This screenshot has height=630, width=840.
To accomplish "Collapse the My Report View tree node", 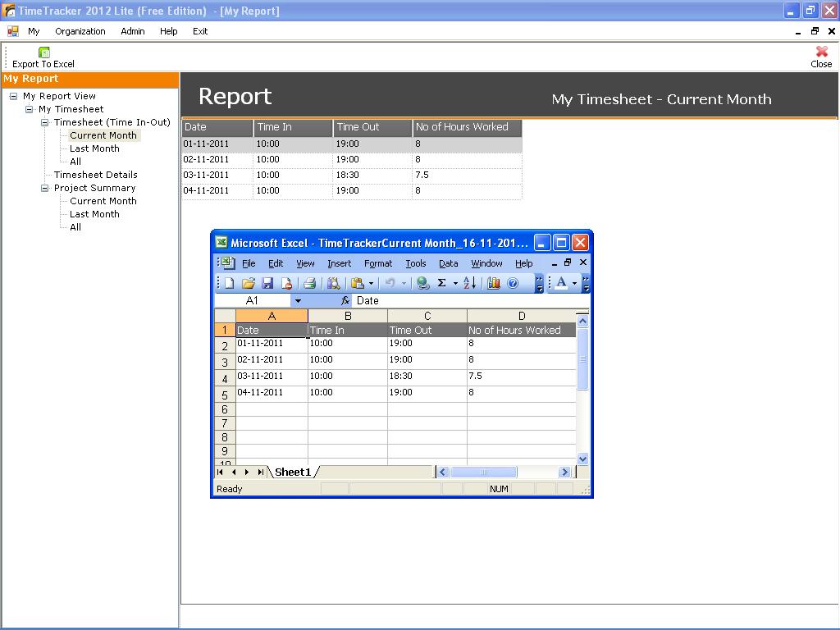I will [14, 97].
